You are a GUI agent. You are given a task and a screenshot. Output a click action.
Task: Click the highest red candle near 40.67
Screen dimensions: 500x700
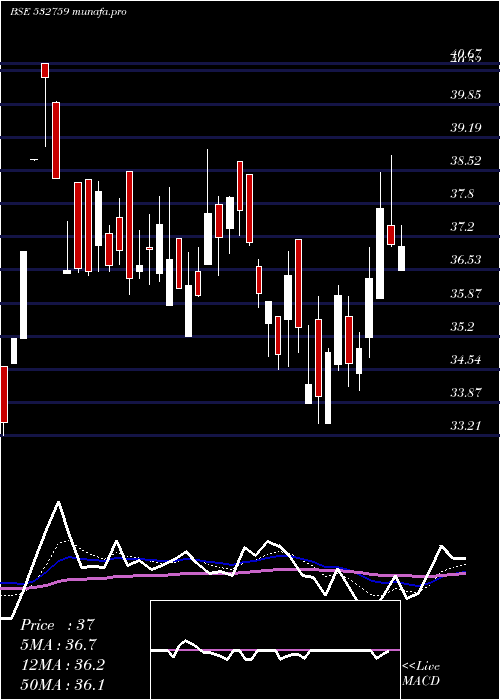tap(45, 70)
